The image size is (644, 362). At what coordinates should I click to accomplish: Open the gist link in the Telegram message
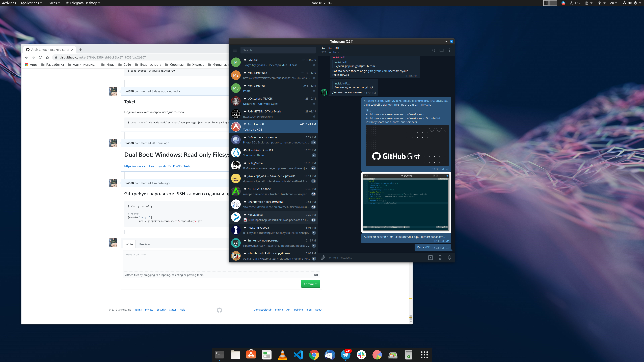coord(406,101)
